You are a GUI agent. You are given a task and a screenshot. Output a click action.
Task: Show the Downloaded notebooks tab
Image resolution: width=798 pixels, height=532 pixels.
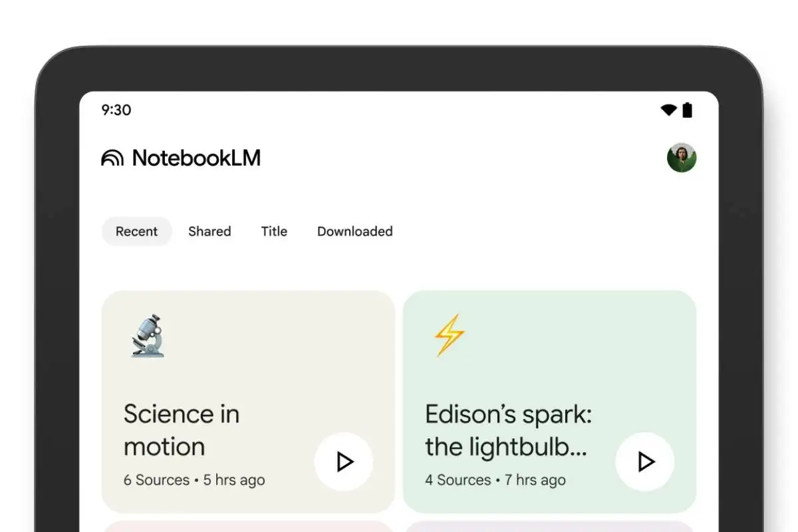354,231
